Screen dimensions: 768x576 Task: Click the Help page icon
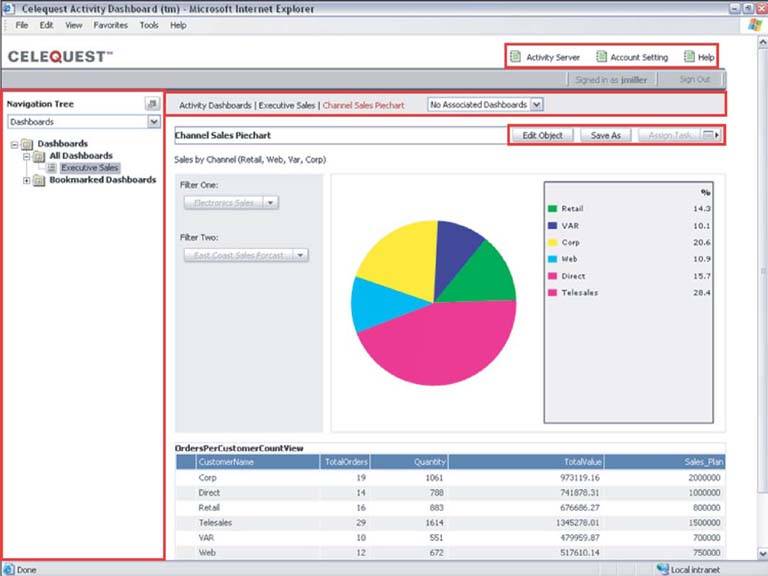pyautogui.click(x=689, y=57)
